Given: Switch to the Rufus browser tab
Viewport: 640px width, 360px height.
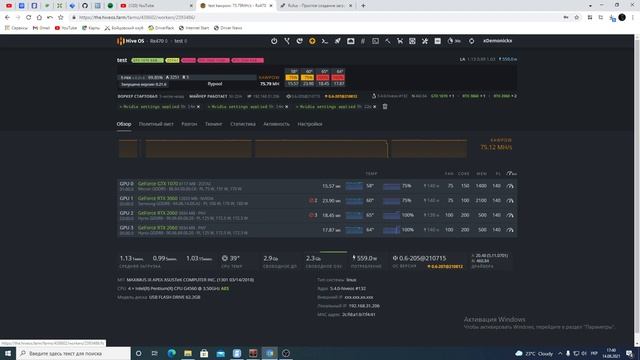Looking at the screenshot, I should pos(317,6).
